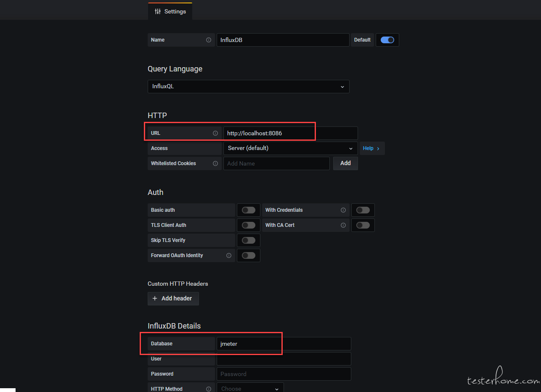Image resolution: width=541 pixels, height=392 pixels.
Task: Enable the With Credentials switch
Action: 363,210
